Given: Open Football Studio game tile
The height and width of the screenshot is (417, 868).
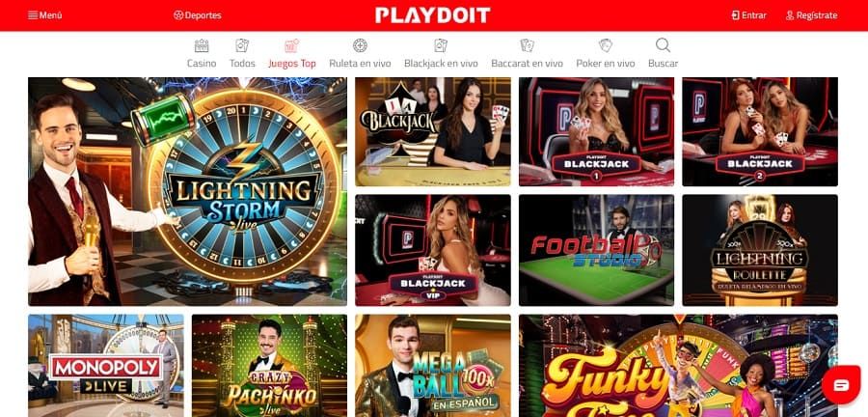Looking at the screenshot, I should [x=596, y=250].
